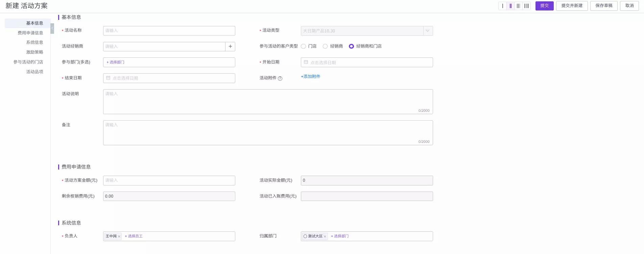Go to 活动品项 section in sidebar
The height and width of the screenshot is (254, 644).
pyautogui.click(x=34, y=72)
